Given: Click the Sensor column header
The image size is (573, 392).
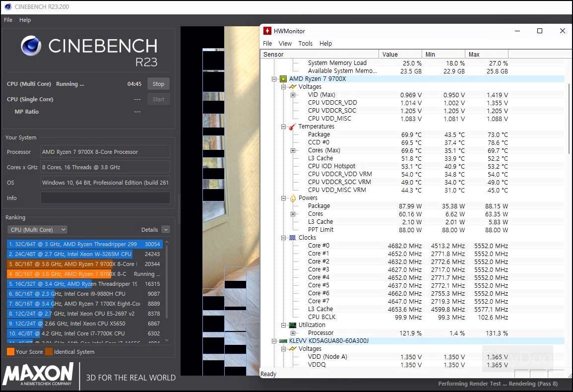Looking at the screenshot, I should (319, 54).
